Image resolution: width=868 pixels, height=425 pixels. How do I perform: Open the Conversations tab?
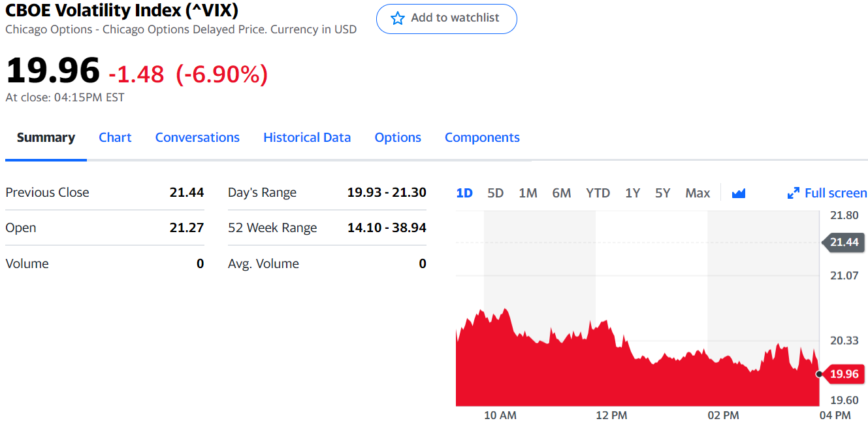(x=197, y=137)
